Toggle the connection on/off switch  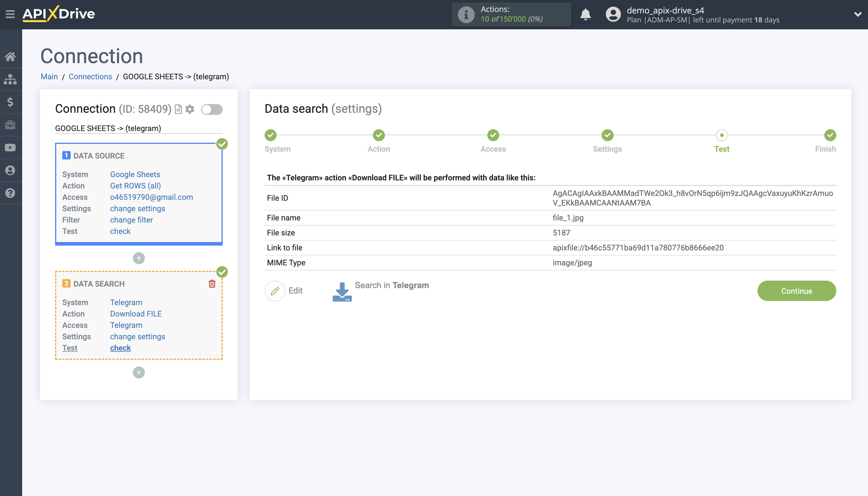212,109
